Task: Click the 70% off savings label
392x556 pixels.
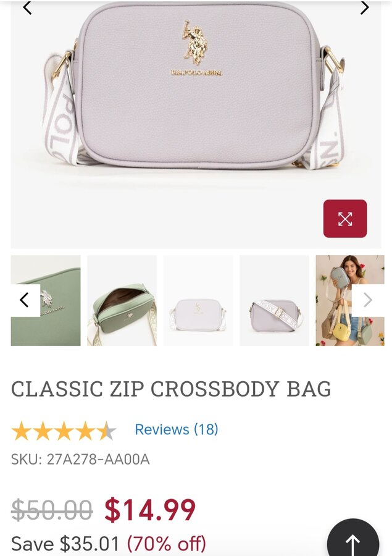Action: (167, 543)
